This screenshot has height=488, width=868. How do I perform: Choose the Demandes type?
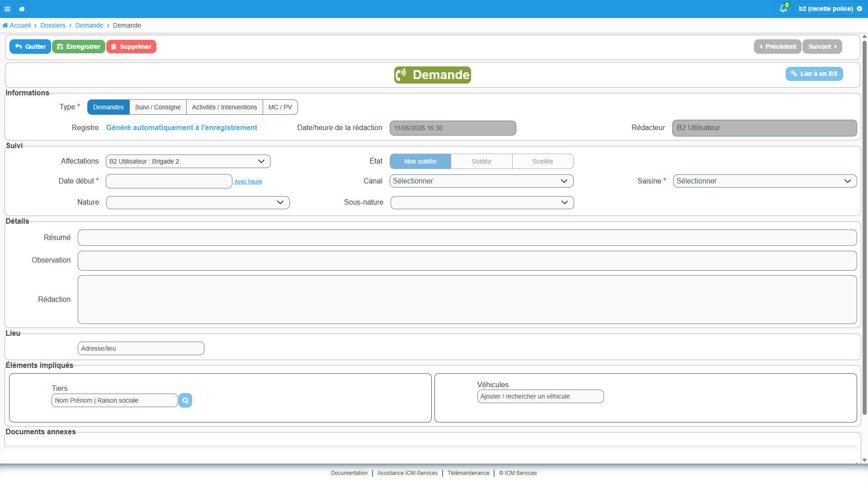(108, 107)
